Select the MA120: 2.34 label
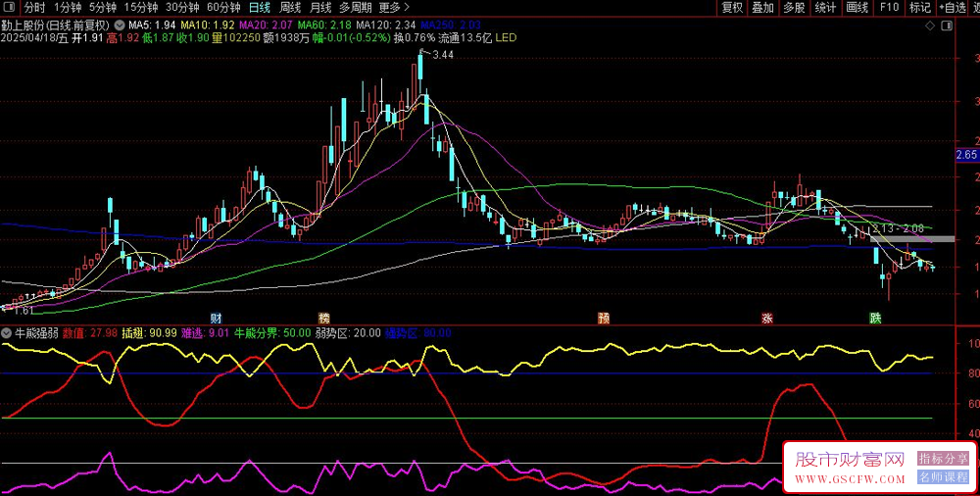Viewport: 980px width, 496px height. tap(385, 25)
